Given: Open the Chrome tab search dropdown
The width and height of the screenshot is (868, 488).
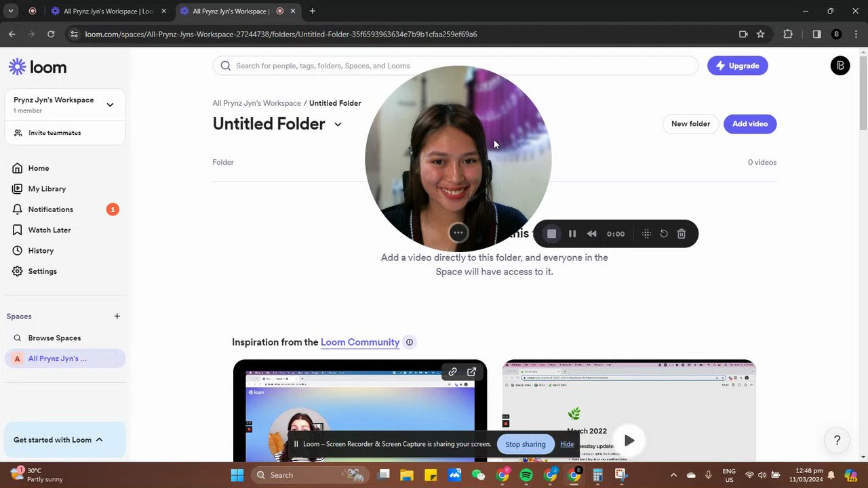Looking at the screenshot, I should (x=11, y=11).
